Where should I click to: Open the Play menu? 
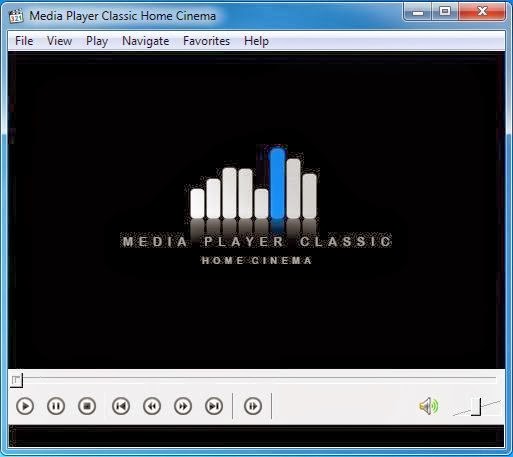(x=97, y=41)
